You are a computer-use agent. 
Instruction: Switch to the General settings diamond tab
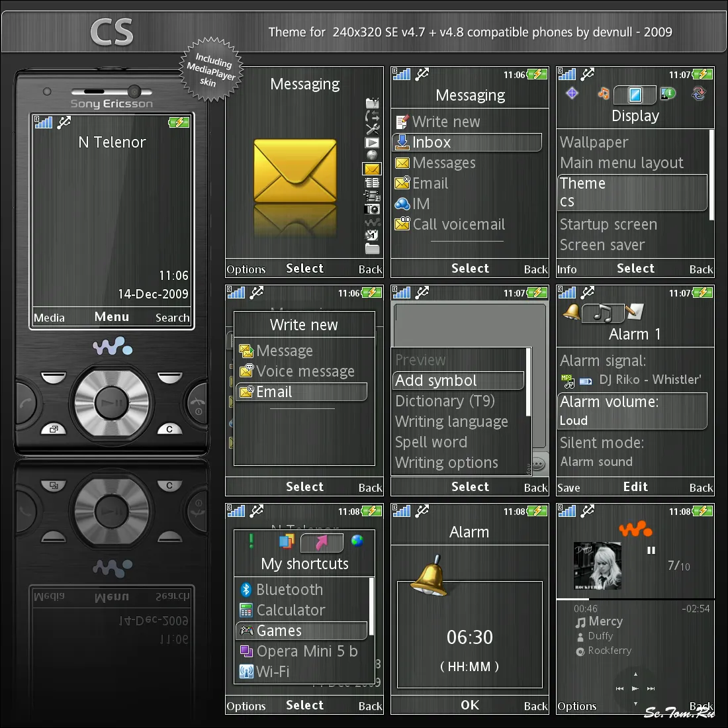tap(572, 93)
